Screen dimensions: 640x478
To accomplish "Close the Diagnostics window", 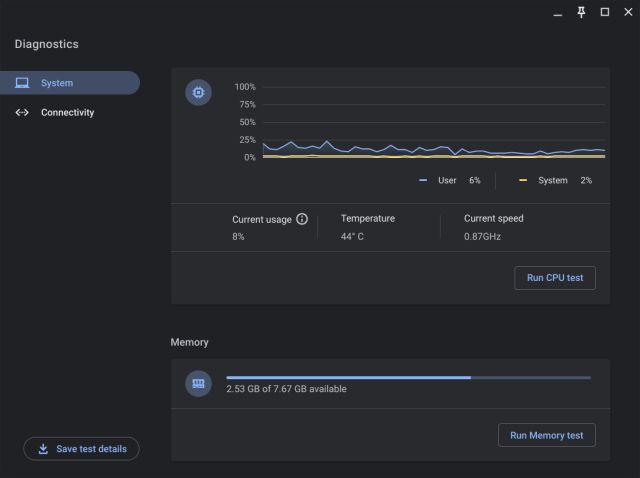I will pos(627,12).
